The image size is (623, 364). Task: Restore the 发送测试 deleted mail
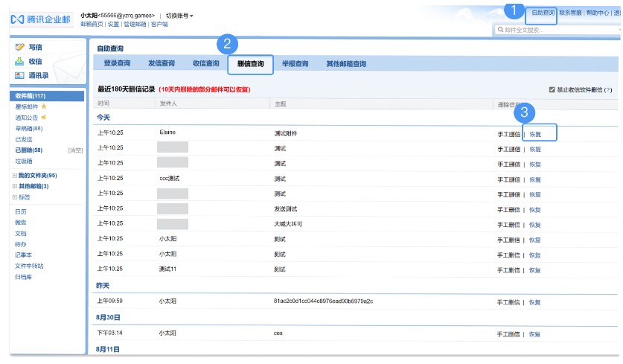[534, 210]
